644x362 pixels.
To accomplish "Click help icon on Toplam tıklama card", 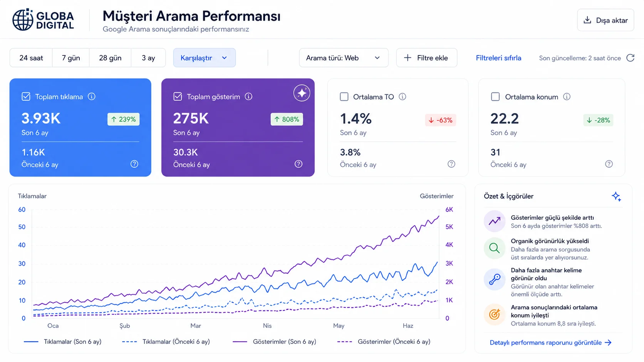I will tap(134, 164).
